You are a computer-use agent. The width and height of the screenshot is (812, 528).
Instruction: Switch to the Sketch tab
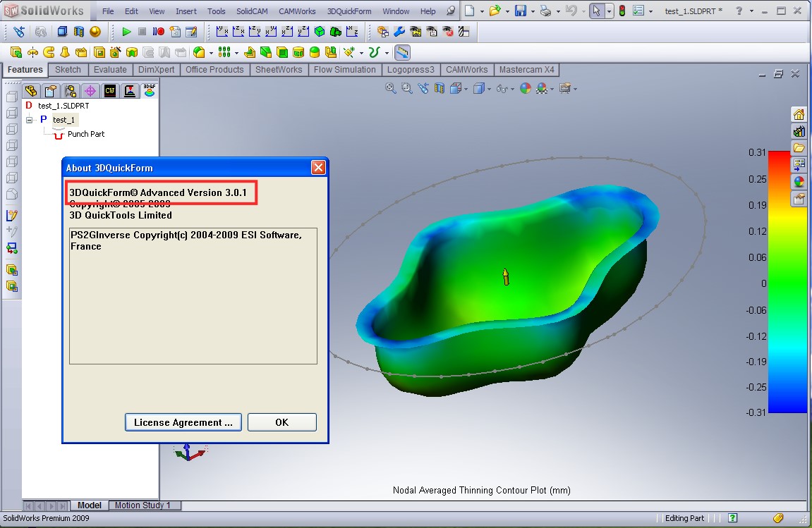pyautogui.click(x=68, y=70)
